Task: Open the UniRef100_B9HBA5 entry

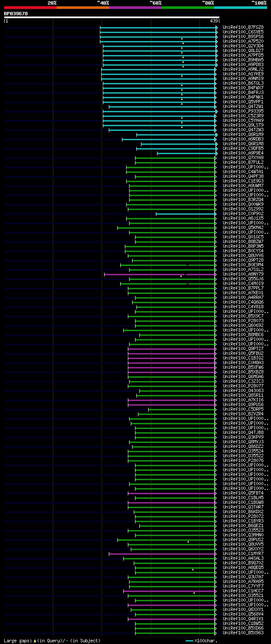Action: [243, 60]
